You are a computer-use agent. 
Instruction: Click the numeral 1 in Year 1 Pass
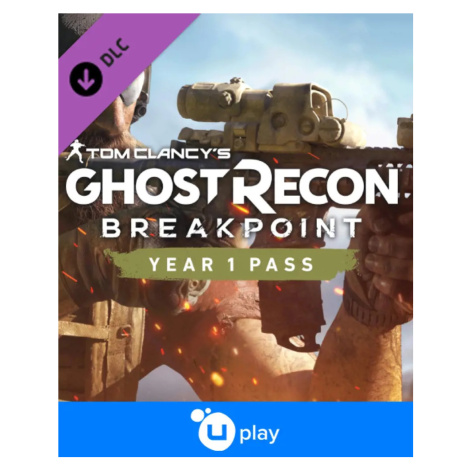[232, 264]
